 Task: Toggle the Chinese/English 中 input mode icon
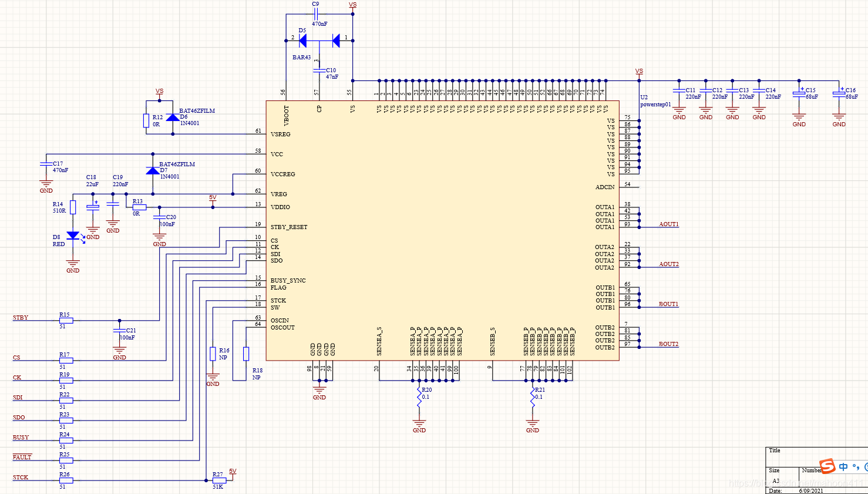(x=843, y=467)
